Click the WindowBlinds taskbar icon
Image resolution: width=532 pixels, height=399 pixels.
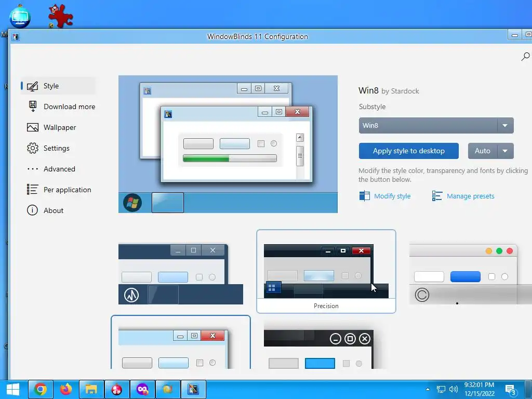coord(193,389)
